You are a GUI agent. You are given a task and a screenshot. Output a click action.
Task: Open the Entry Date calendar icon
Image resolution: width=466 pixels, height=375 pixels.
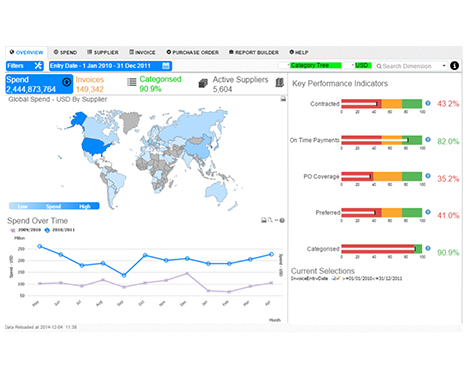pyautogui.click(x=166, y=66)
